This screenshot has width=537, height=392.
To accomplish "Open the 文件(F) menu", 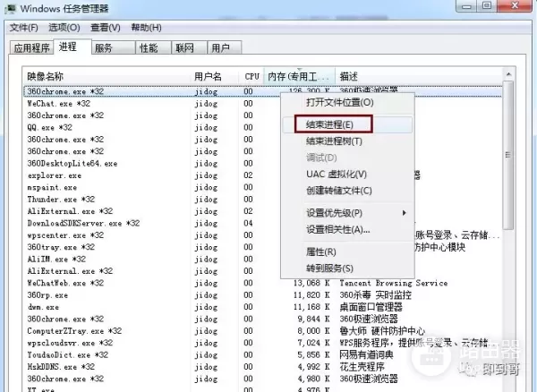I will (x=23, y=28).
